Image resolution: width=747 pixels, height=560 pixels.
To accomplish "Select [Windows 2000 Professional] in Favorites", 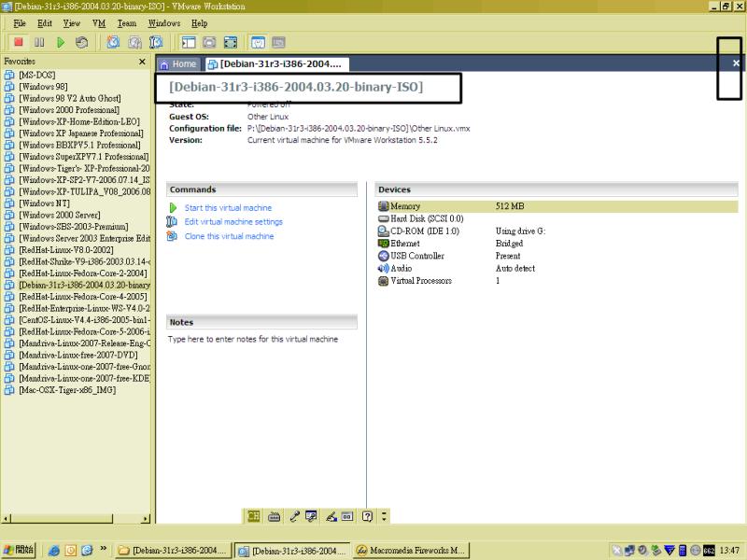I will [x=69, y=110].
